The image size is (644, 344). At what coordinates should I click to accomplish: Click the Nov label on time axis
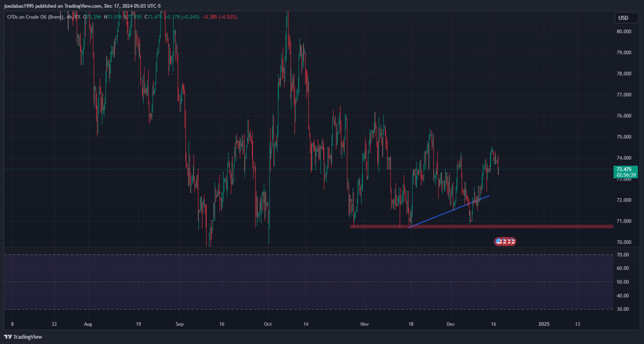[365, 324]
